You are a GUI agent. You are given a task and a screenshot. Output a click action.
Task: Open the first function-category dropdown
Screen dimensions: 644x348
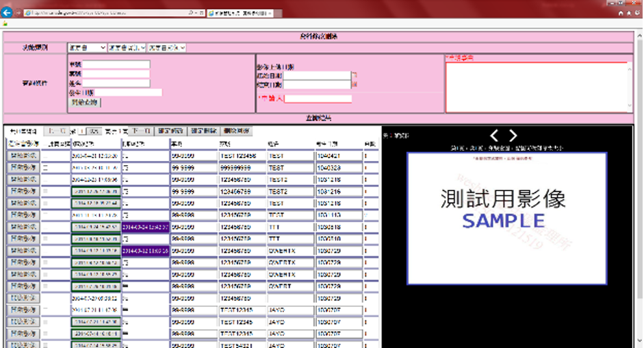tap(87, 48)
